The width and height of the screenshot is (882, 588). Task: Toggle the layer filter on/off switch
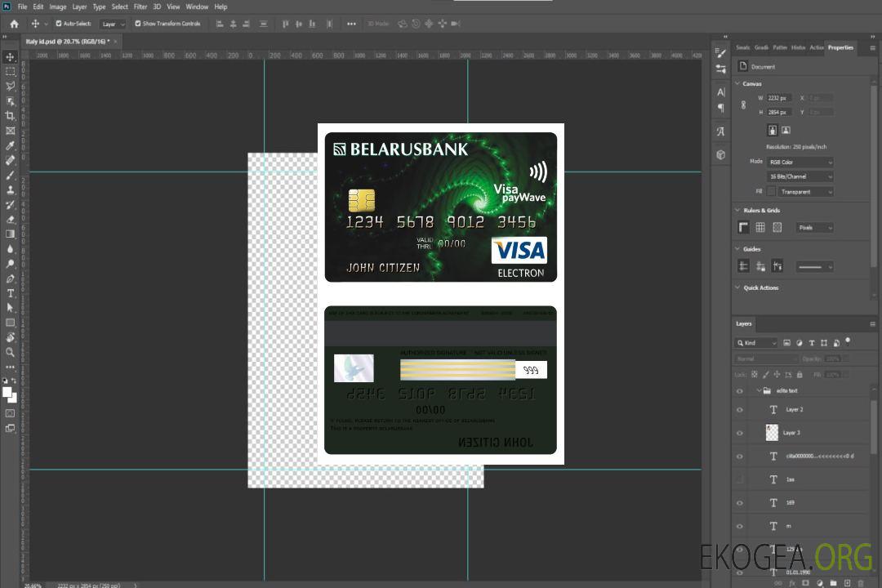click(x=848, y=341)
